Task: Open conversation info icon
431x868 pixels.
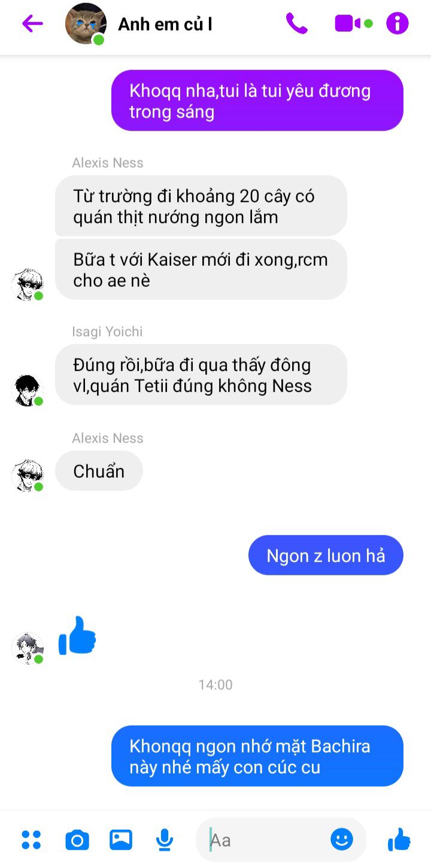Action: pyautogui.click(x=397, y=23)
